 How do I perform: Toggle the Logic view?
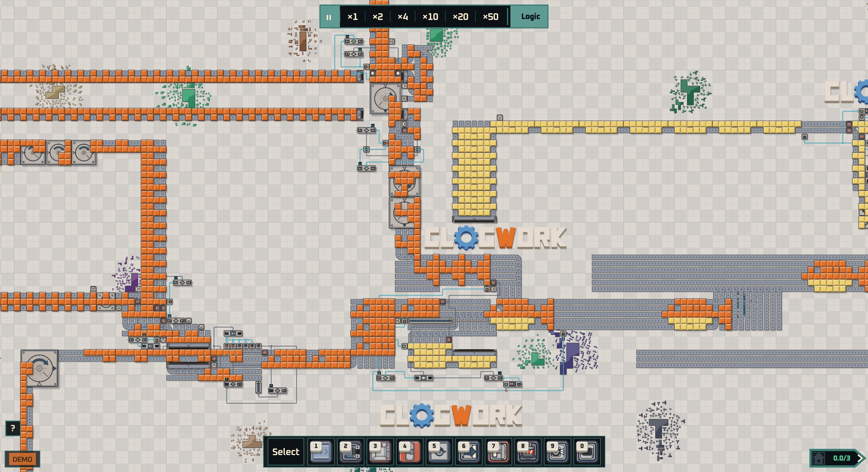530,16
